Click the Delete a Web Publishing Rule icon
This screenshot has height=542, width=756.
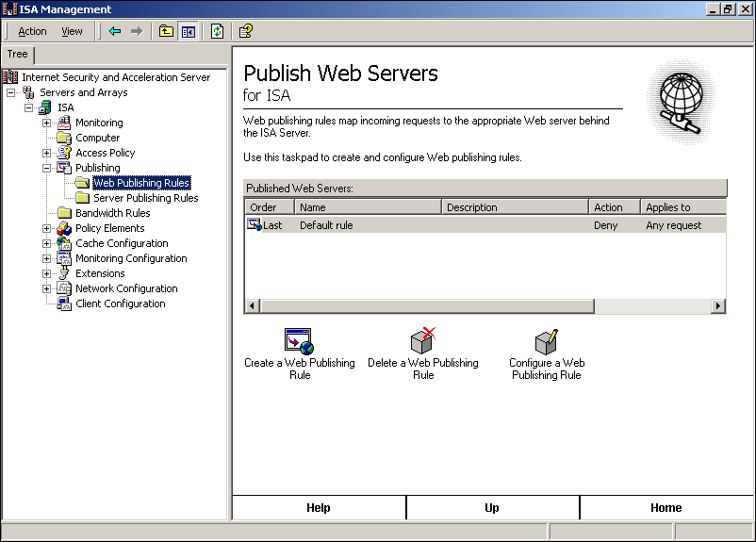click(422, 340)
